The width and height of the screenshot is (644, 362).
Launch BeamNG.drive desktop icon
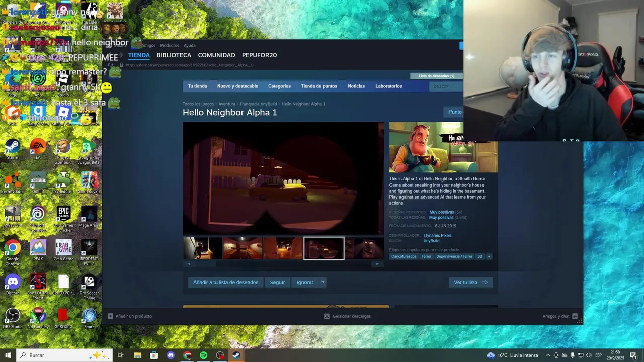(13, 183)
